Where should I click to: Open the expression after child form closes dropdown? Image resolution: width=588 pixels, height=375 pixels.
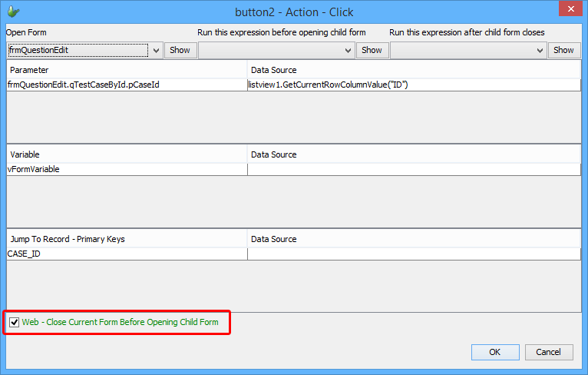coord(539,50)
